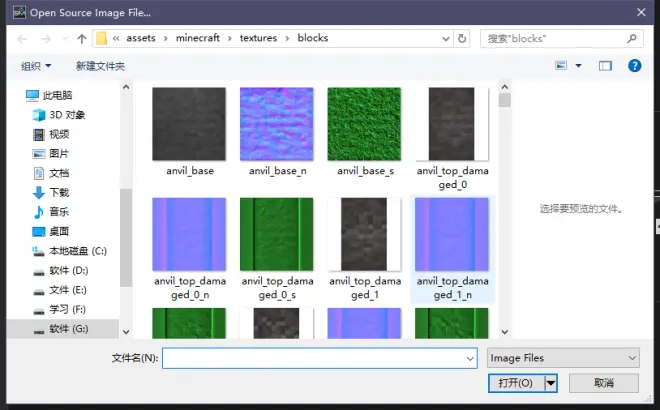Select the anvil_base_s green texture
The height and width of the screenshot is (410, 660).
[364, 124]
